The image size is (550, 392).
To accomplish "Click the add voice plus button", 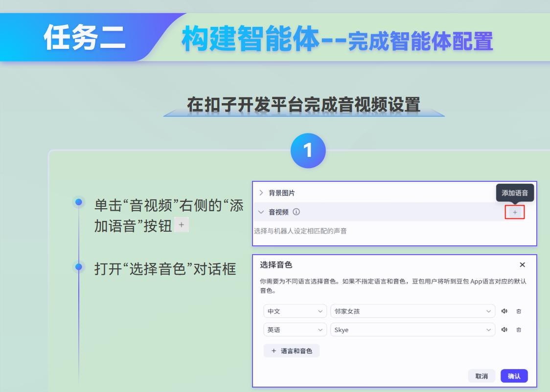I will click(x=515, y=212).
